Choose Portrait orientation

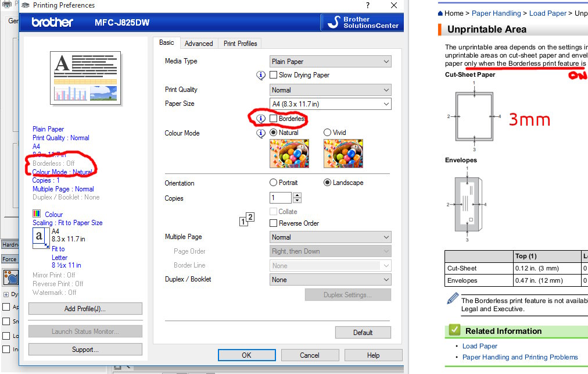(274, 183)
